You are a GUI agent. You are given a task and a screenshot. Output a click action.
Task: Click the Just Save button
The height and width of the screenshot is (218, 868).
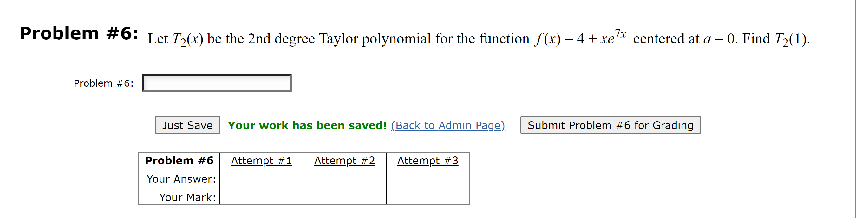pyautogui.click(x=187, y=125)
